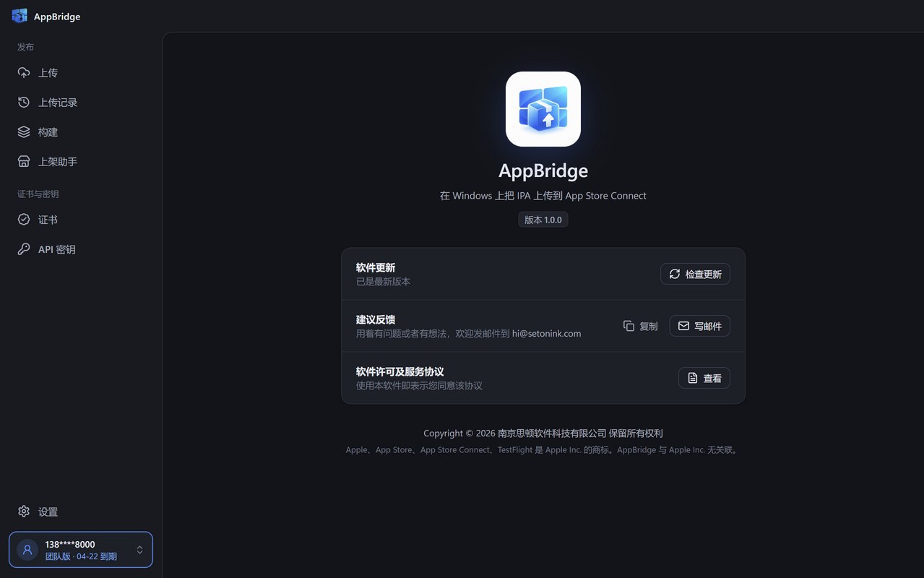Click the 已是最新版本 status text
The image size is (924, 578).
(x=384, y=282)
